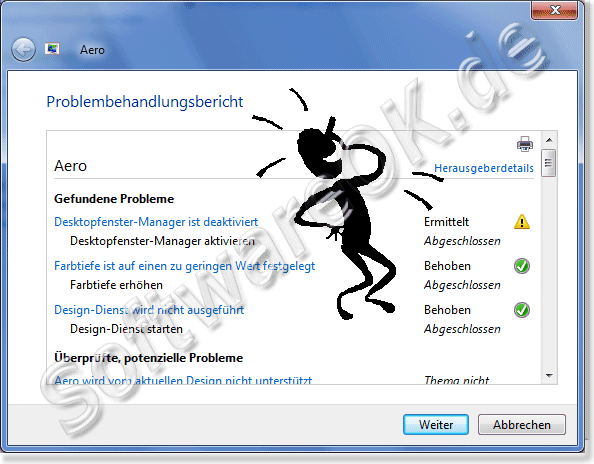Screen dimensions: 594x464
Task: Select 'Design-Dienst starten' text
Action: [126, 329]
